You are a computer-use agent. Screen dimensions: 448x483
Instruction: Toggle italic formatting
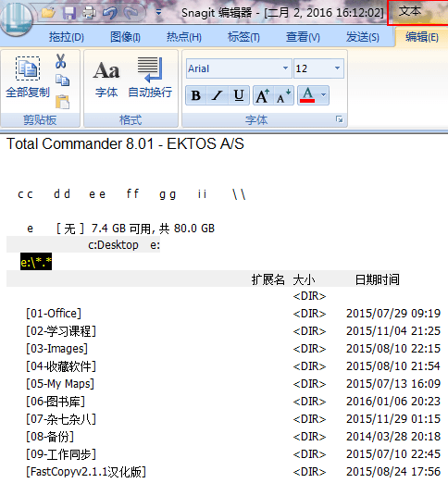pyautogui.click(x=218, y=95)
